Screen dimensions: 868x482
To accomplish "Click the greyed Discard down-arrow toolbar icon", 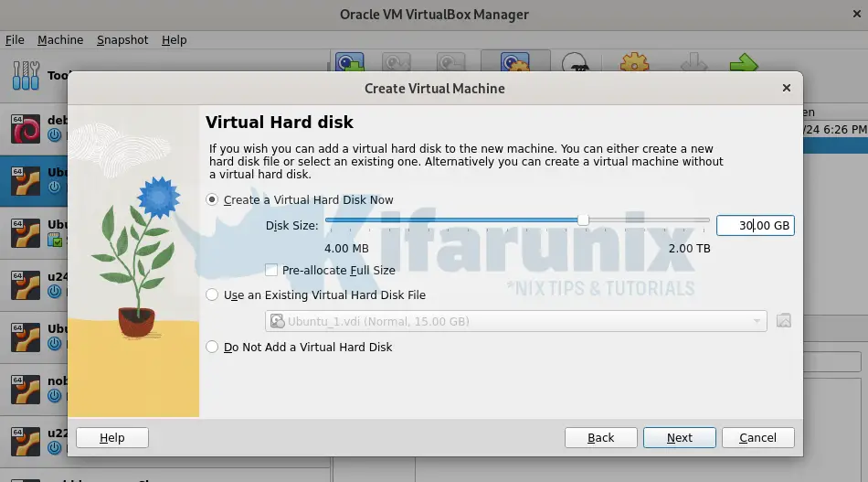I will click(x=693, y=62).
